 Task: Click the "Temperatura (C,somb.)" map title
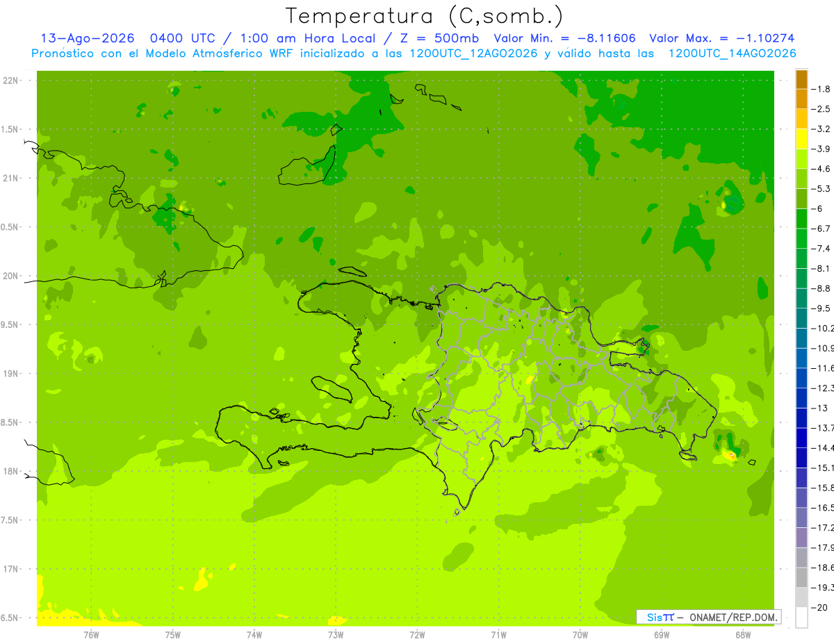click(425, 16)
